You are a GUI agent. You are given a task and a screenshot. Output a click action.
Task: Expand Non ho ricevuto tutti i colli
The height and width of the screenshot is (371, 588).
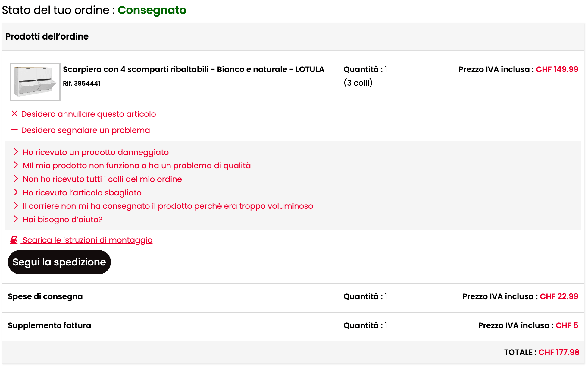point(102,179)
